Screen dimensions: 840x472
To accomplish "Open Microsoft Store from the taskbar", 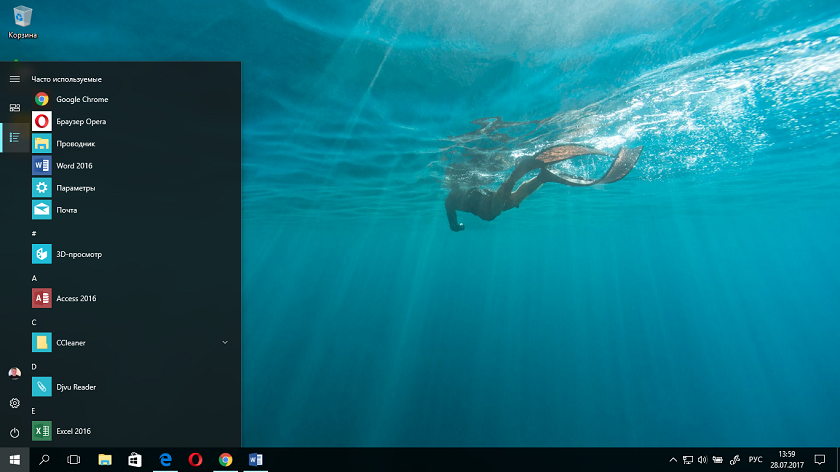I will tap(135, 460).
